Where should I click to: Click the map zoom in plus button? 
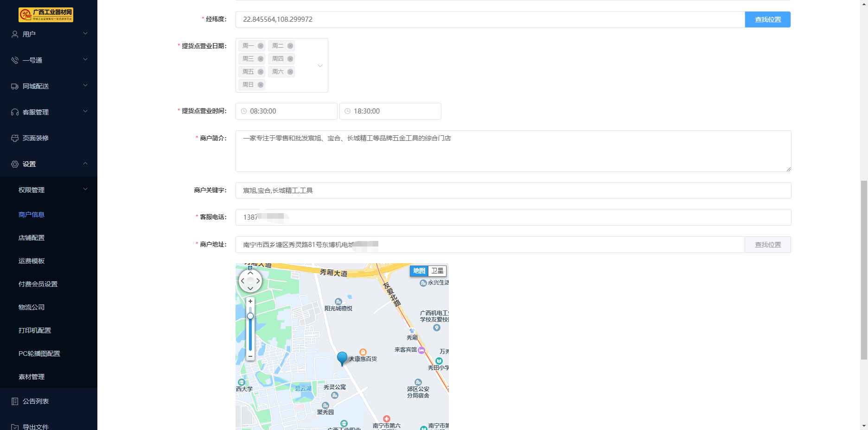click(x=250, y=301)
